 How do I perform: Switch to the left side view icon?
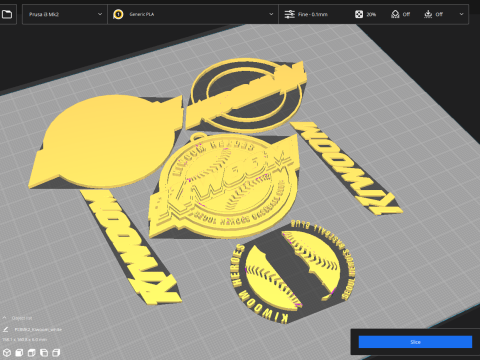click(44, 352)
